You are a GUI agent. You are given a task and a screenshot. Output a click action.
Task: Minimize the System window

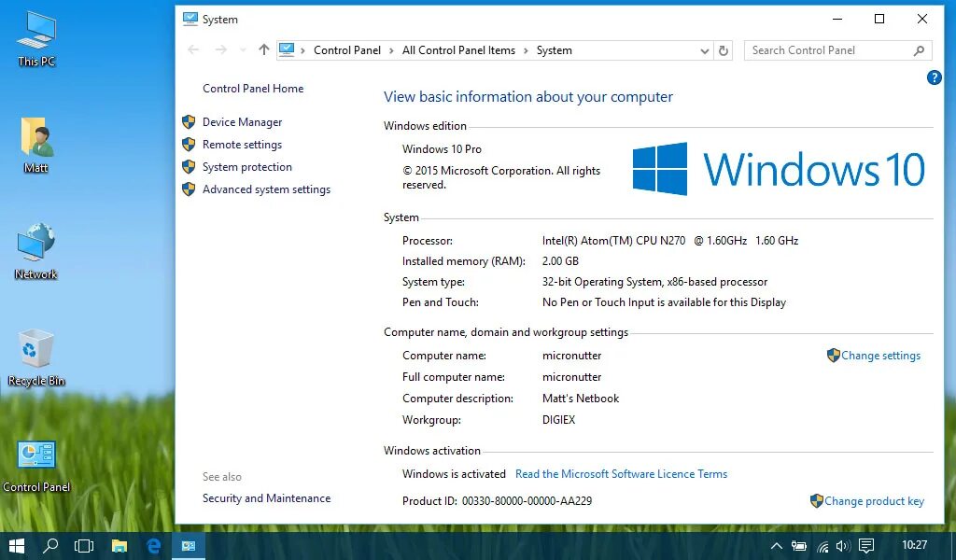pos(837,19)
